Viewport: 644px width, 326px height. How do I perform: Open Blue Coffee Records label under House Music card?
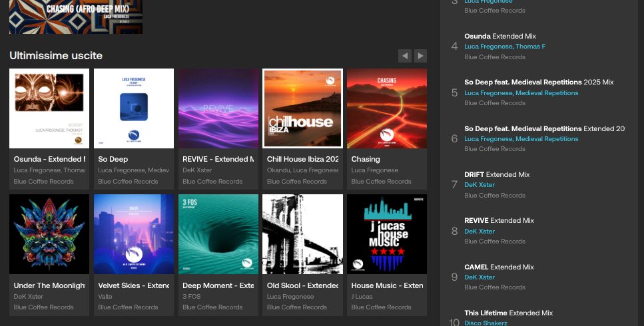(381, 307)
